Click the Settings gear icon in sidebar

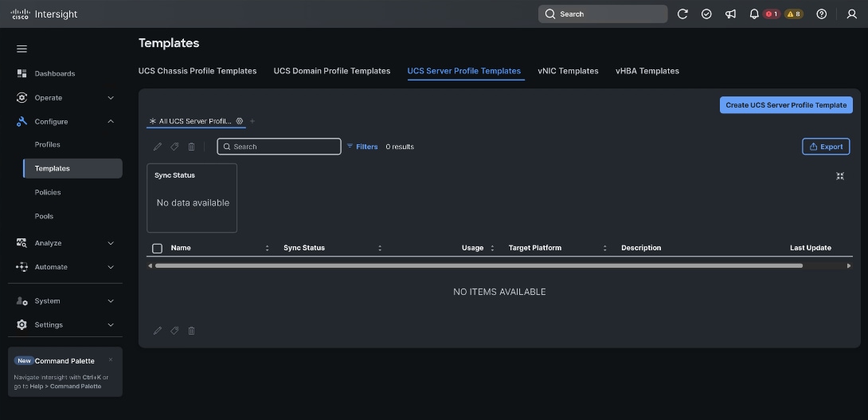pos(22,324)
